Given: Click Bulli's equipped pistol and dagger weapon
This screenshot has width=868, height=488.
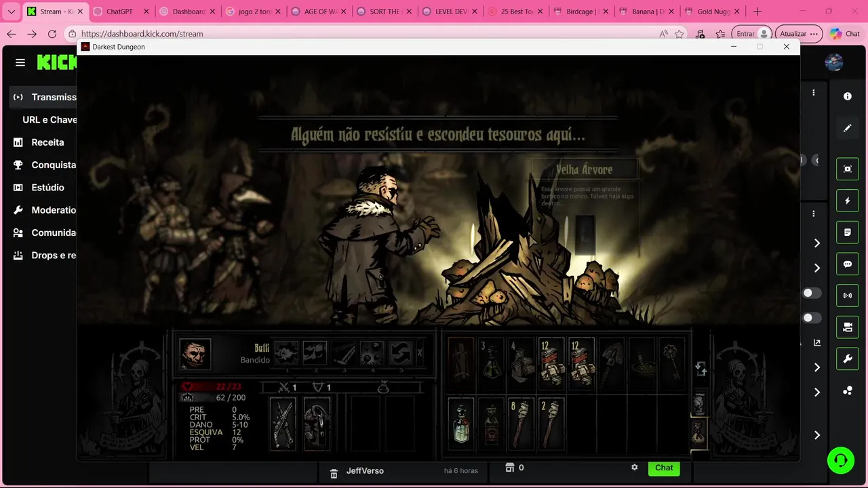Looking at the screenshot, I should point(283,424).
